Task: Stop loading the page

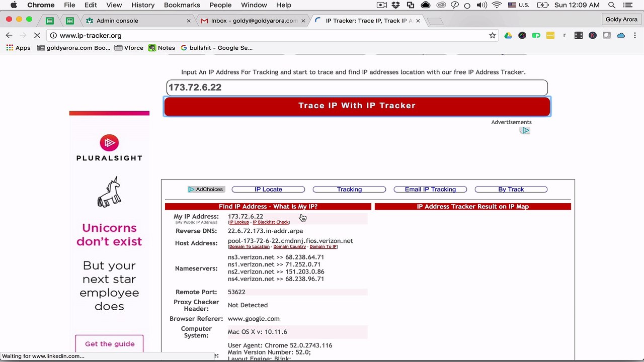Action: pyautogui.click(x=38, y=35)
